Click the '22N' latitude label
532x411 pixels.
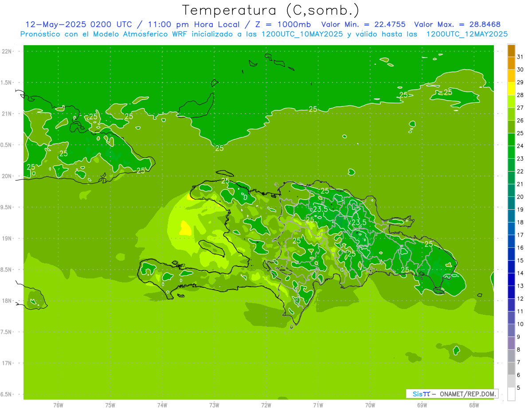pos(8,51)
